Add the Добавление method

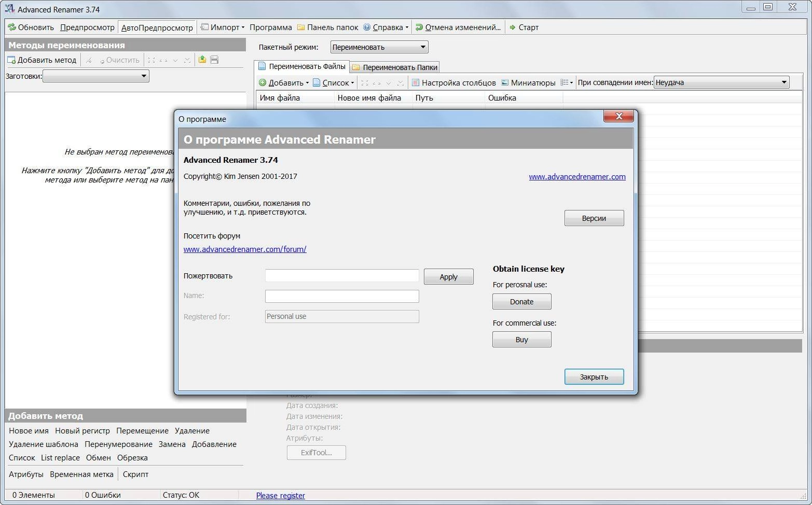(x=214, y=444)
